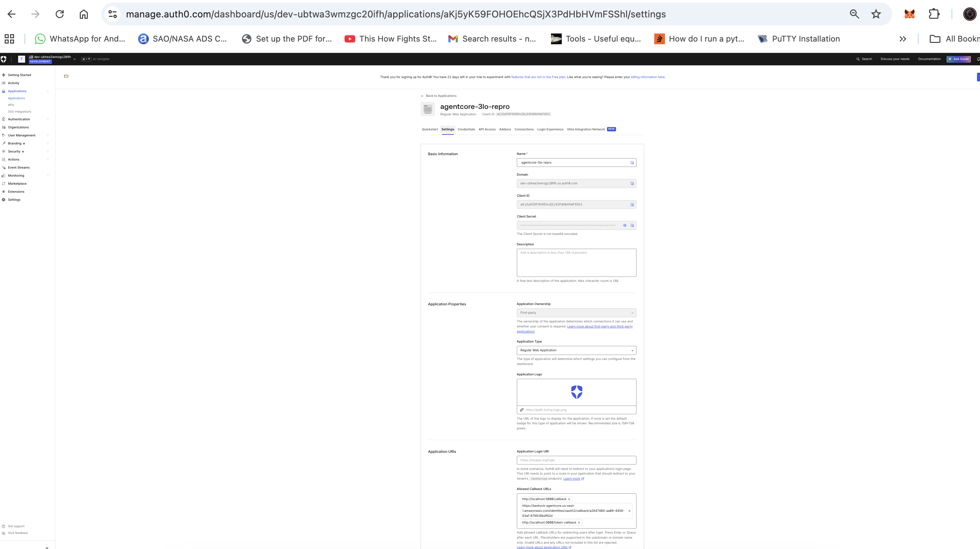This screenshot has height=549, width=980.
Task: Click the zoom magnifier icon in address bar
Action: [x=854, y=14]
